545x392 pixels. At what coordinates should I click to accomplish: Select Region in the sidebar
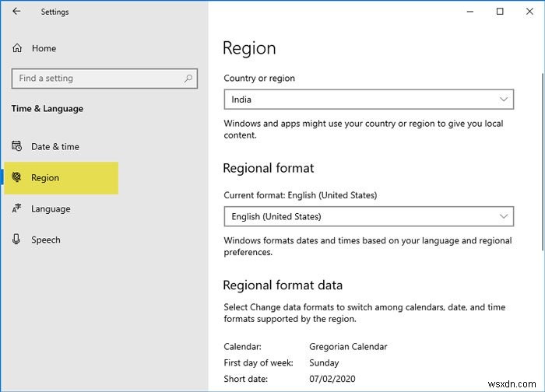tap(62, 178)
